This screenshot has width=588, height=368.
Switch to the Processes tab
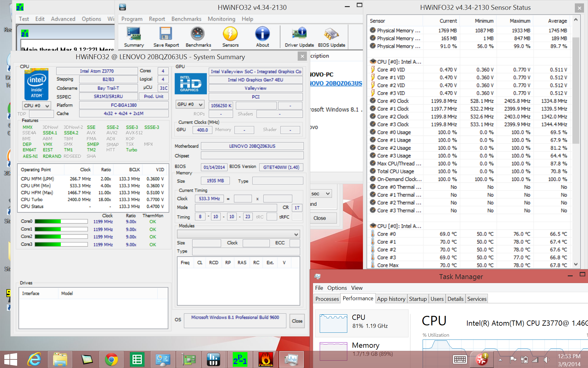point(327,299)
